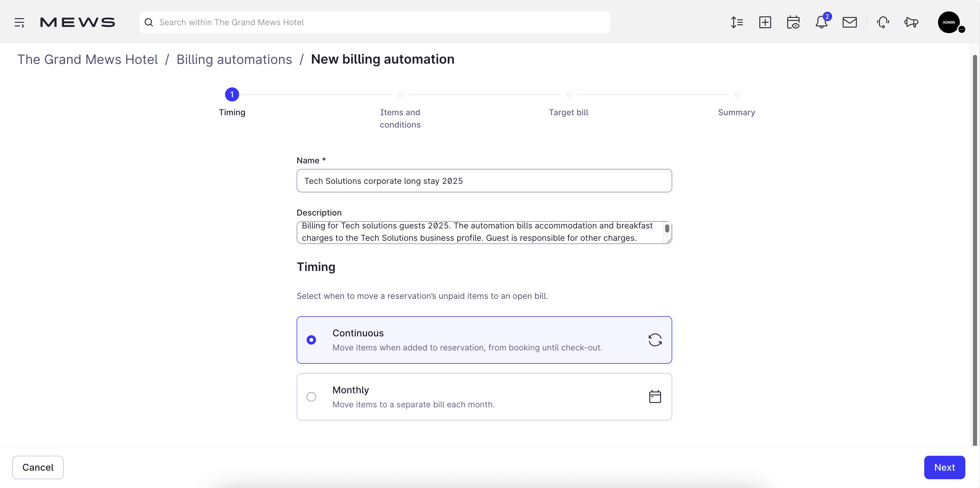
Task: Click the plus-in-square create icon
Action: click(765, 23)
